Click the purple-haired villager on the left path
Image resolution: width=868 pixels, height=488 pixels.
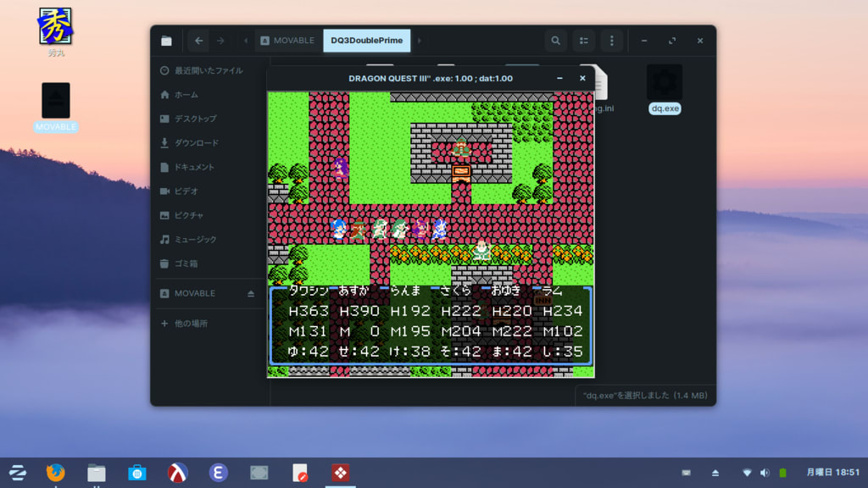(x=341, y=167)
